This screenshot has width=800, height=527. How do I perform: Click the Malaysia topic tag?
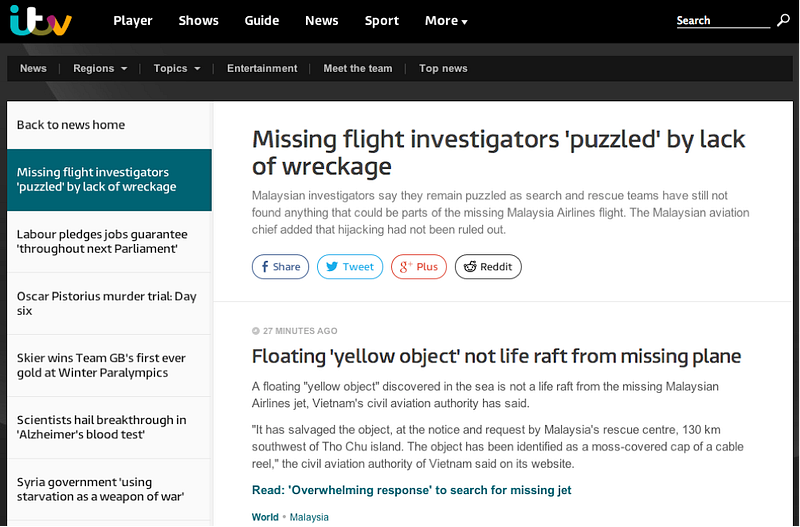click(x=308, y=517)
